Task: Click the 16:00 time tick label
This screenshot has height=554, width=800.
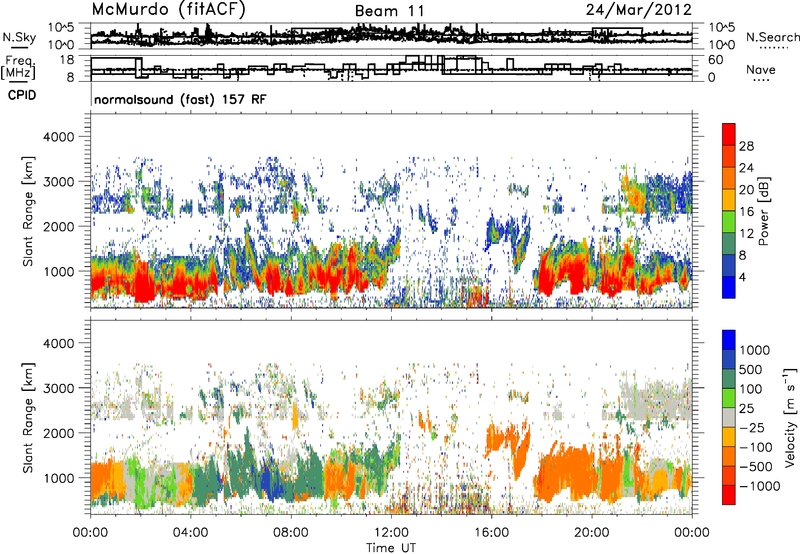Action: coord(491,533)
